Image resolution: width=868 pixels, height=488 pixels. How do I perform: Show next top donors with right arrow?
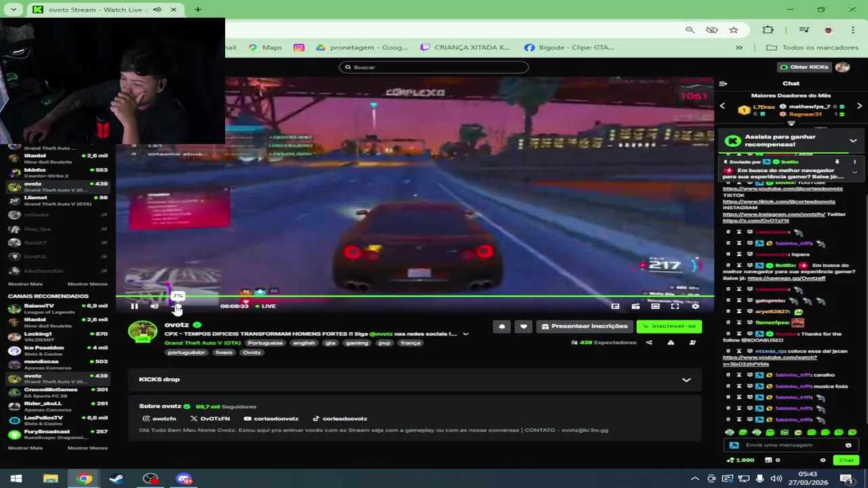859,106
